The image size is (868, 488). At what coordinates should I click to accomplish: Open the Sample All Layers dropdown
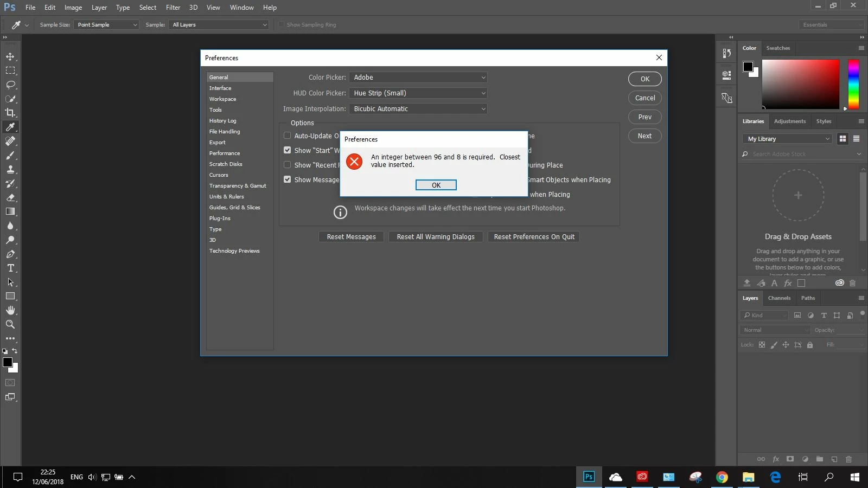219,25
